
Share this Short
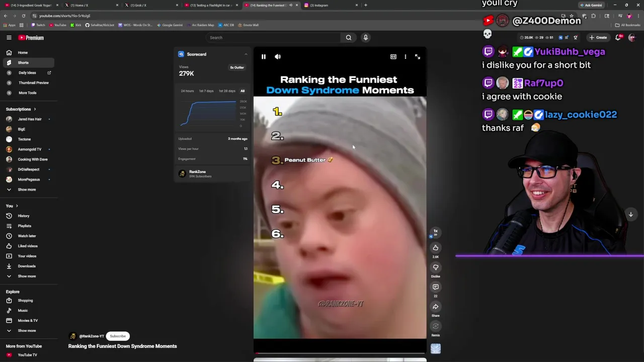pos(436,307)
